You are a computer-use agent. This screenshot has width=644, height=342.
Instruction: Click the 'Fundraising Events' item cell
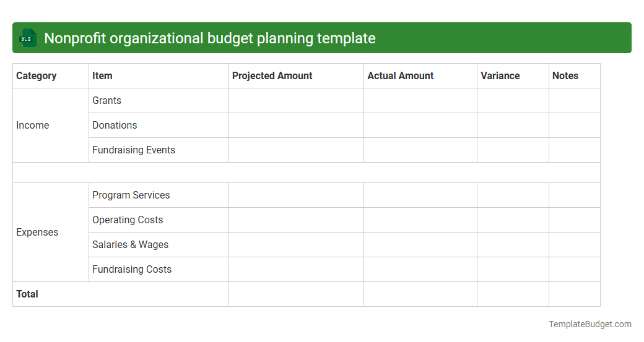click(159, 150)
